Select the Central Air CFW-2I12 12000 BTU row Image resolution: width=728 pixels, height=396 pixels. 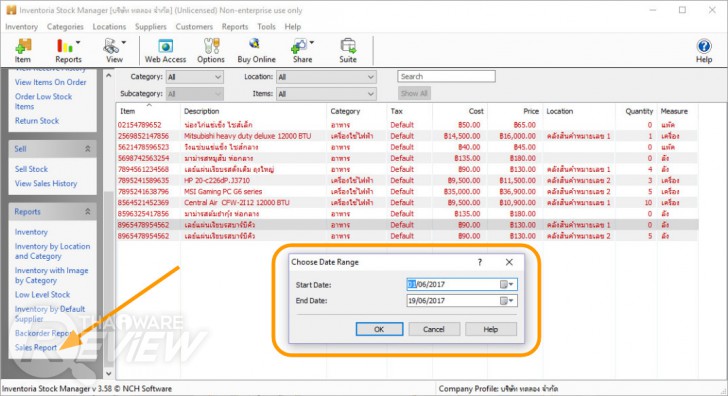[407, 202]
